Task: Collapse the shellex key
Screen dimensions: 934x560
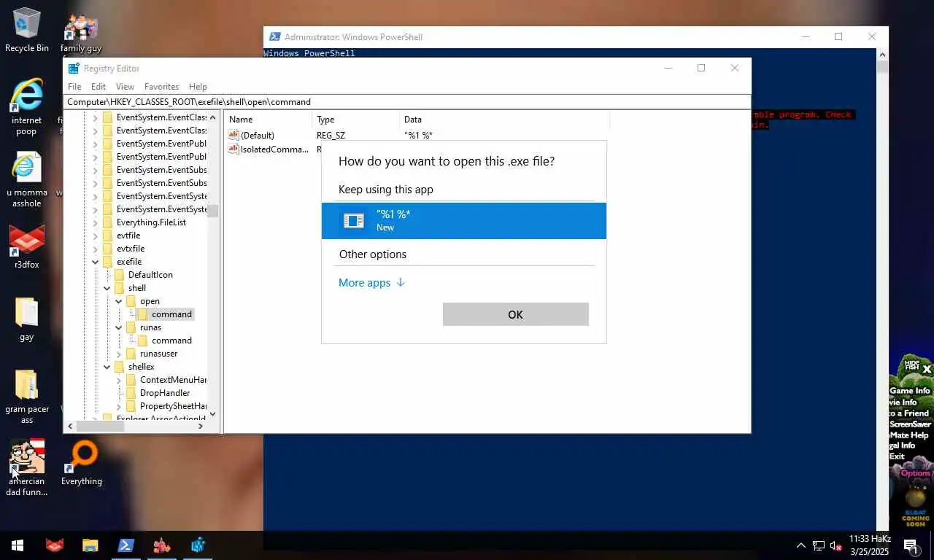Action: (107, 367)
